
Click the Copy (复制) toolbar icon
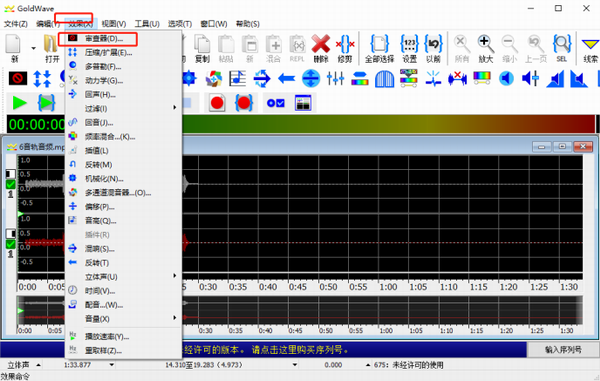(x=202, y=44)
